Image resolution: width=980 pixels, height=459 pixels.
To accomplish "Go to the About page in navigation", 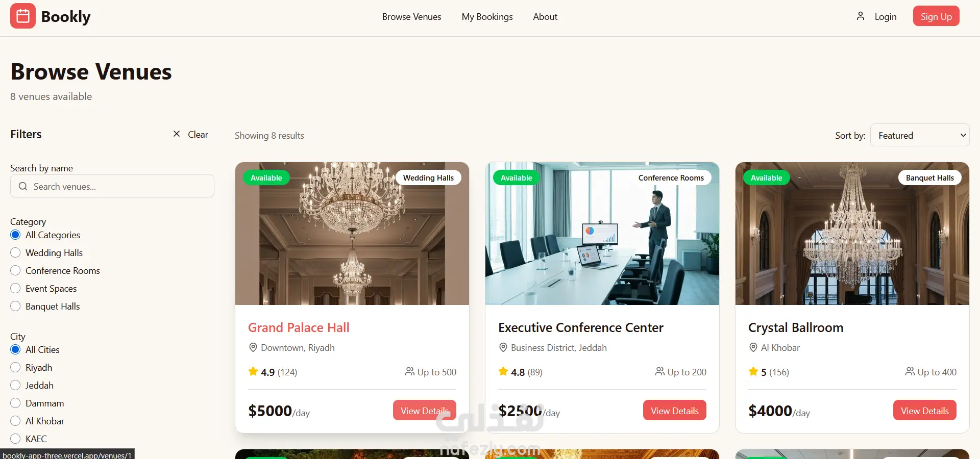I will 545,17.
